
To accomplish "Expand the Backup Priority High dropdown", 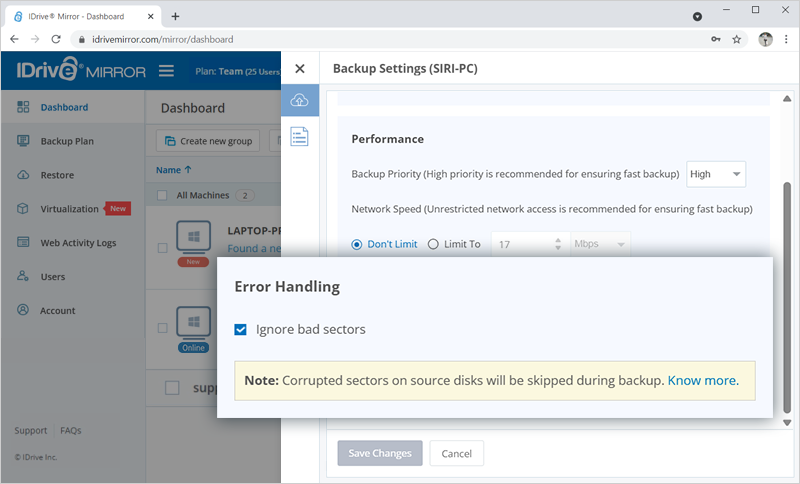I will point(716,174).
